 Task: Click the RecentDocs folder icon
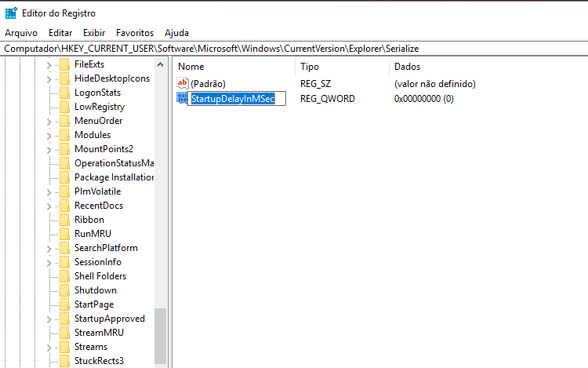click(64, 206)
